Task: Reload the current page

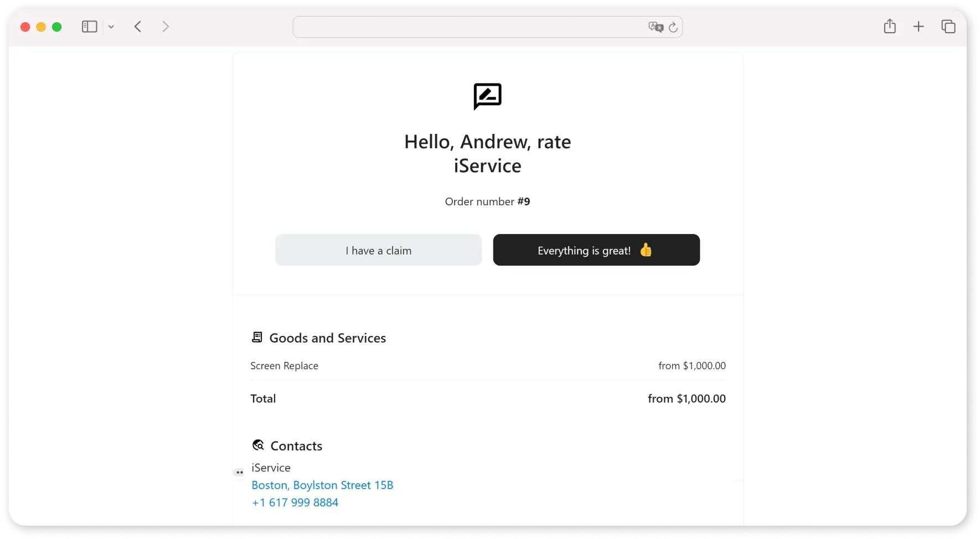Action: coord(673,27)
